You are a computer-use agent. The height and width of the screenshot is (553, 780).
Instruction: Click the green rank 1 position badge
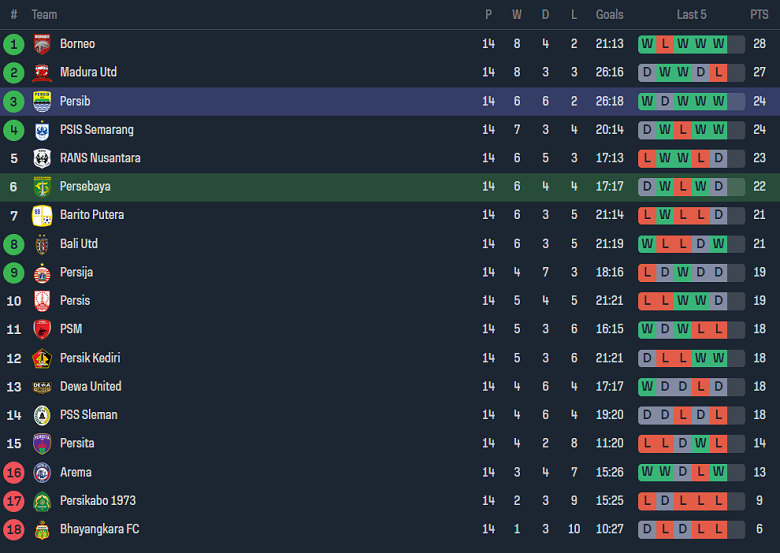tap(13, 44)
